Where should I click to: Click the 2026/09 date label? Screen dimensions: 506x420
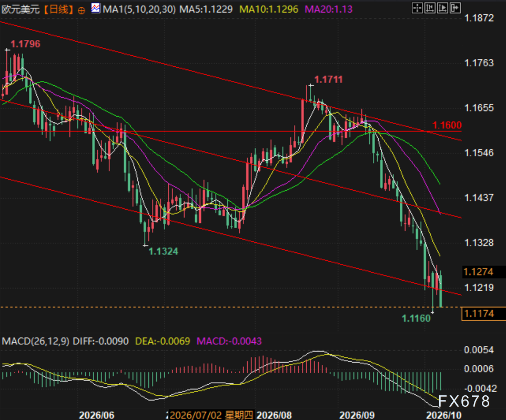pyautogui.click(x=357, y=415)
